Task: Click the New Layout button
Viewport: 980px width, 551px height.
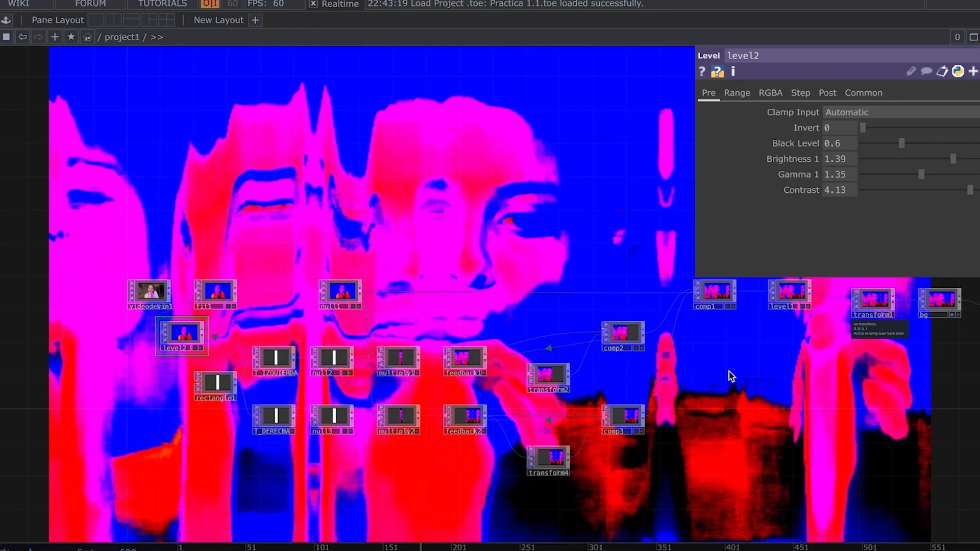Action: [x=218, y=20]
